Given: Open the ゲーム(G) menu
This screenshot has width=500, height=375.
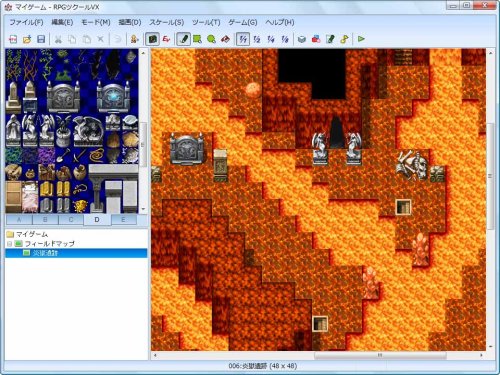Looking at the screenshot, I should (x=242, y=22).
